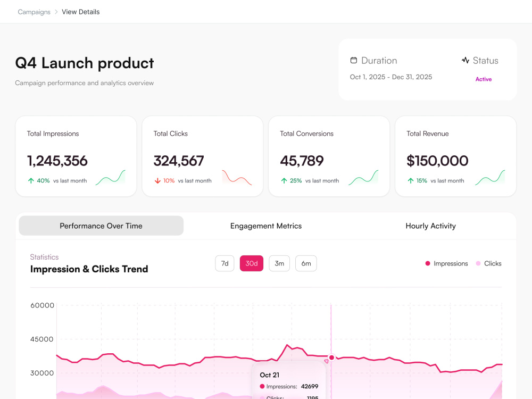Image resolution: width=532 pixels, height=399 pixels.
Task: Click the $150,000 revenue value
Action: (437, 161)
